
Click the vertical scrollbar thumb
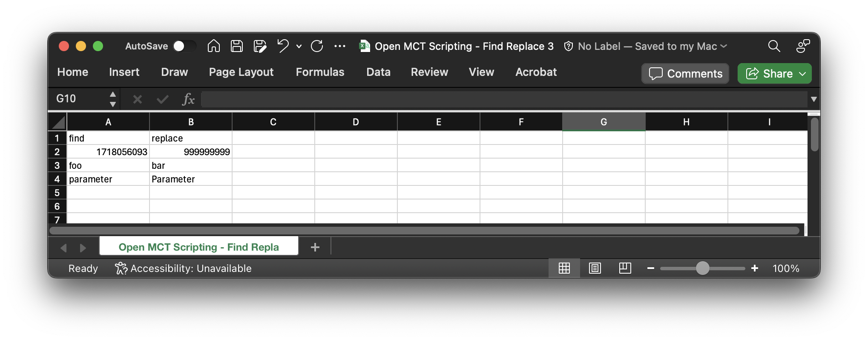(x=814, y=134)
